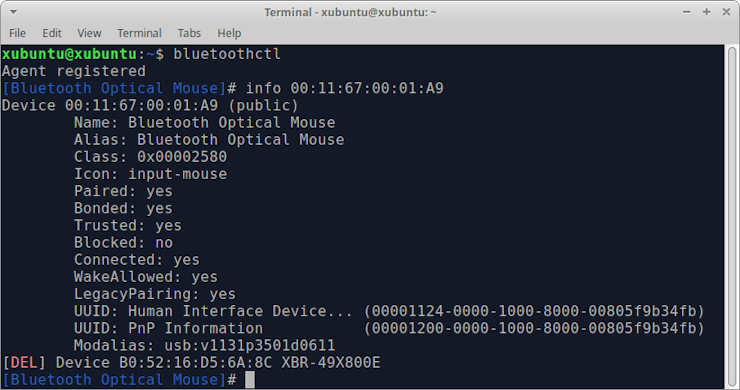Open the Edit menu
The image size is (740, 390).
coord(52,33)
